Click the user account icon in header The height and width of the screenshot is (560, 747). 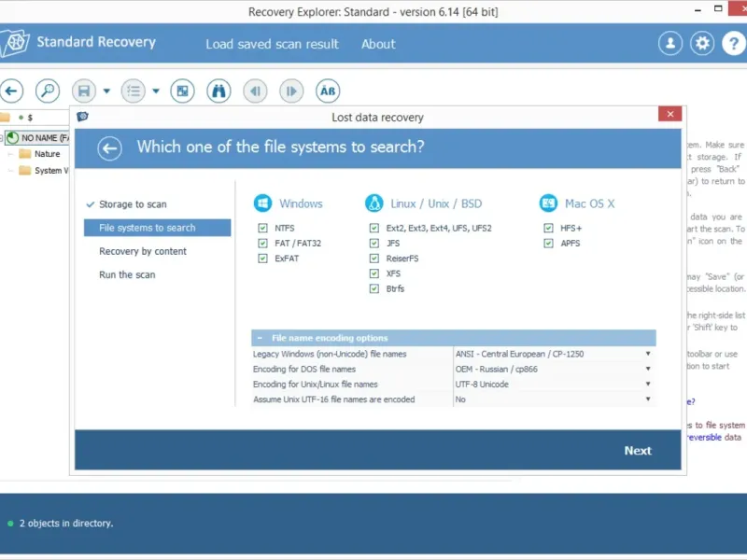click(669, 43)
